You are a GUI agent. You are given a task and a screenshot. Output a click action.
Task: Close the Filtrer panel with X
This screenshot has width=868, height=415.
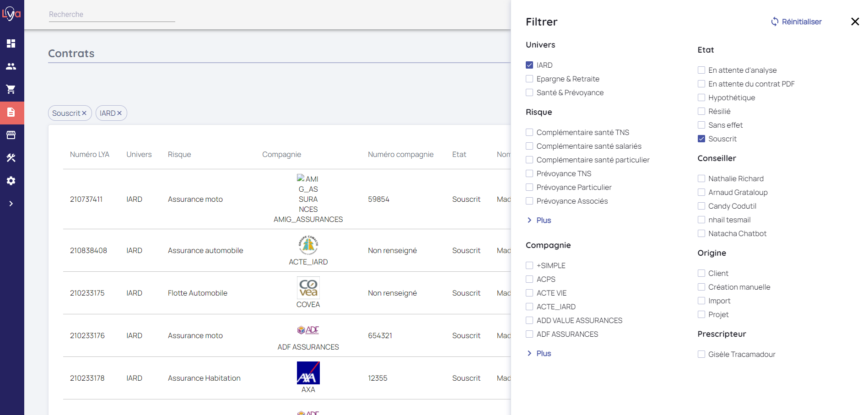point(854,22)
